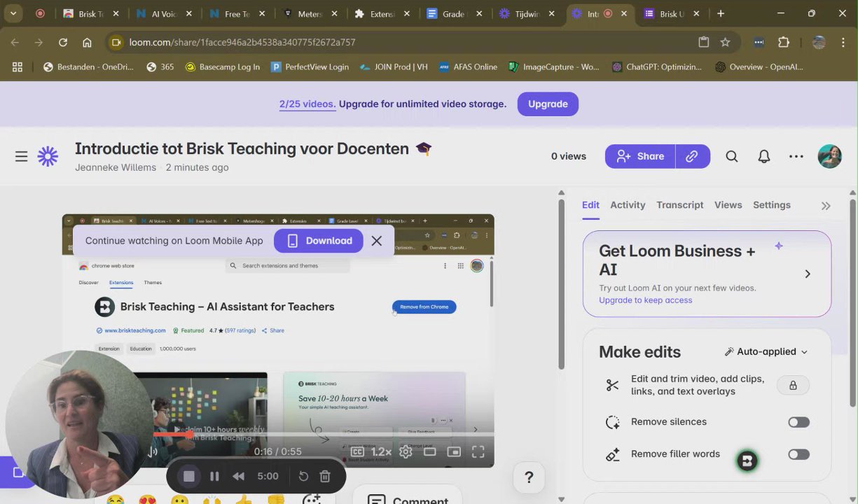Stop the Loom recording
The image size is (858, 504).
point(188,476)
